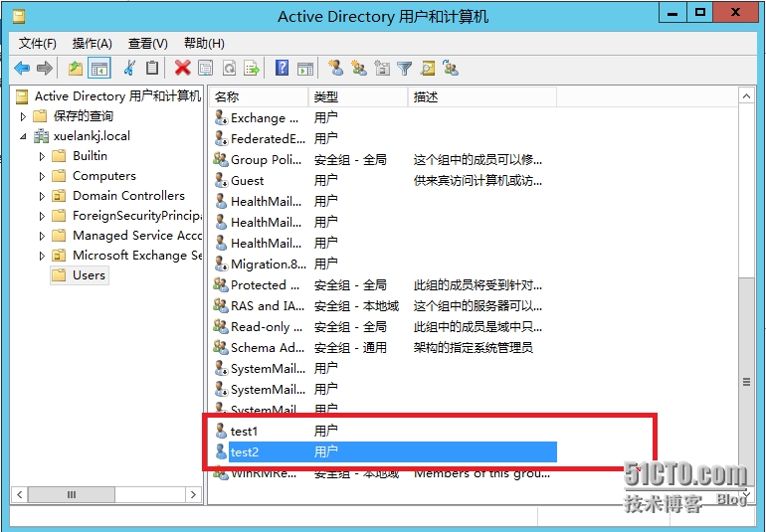The image size is (766, 532).
Task: Select the test1 user row
Action: 385,431
